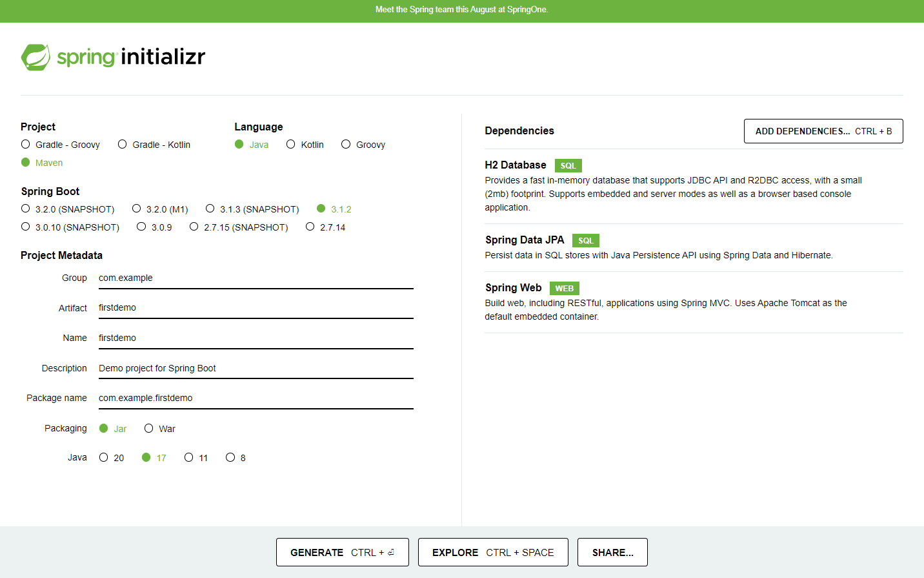Click the Java row label

(77, 458)
